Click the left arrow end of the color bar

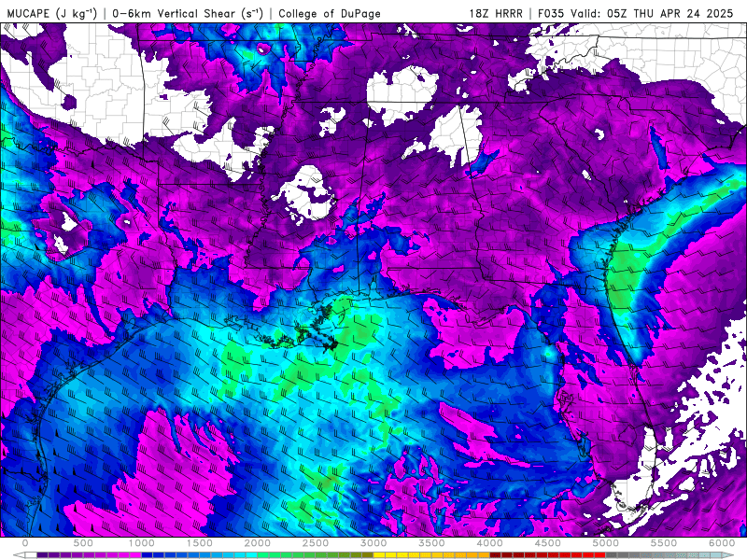click(19, 555)
